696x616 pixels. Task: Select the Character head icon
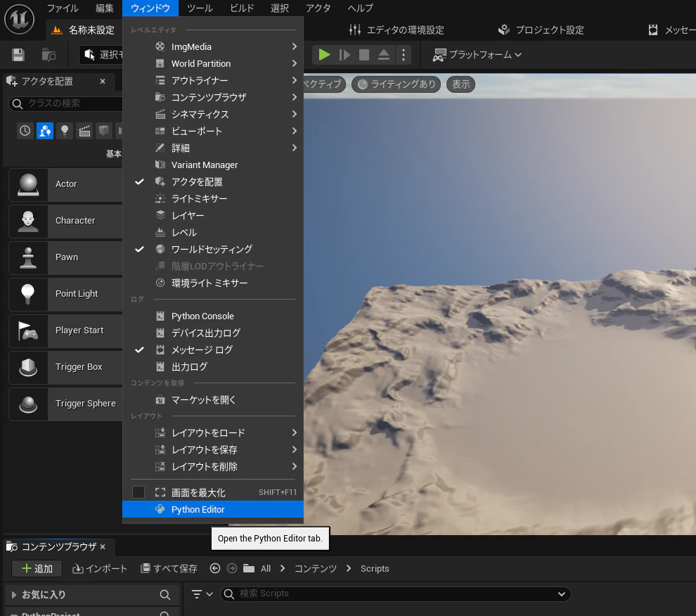click(28, 221)
